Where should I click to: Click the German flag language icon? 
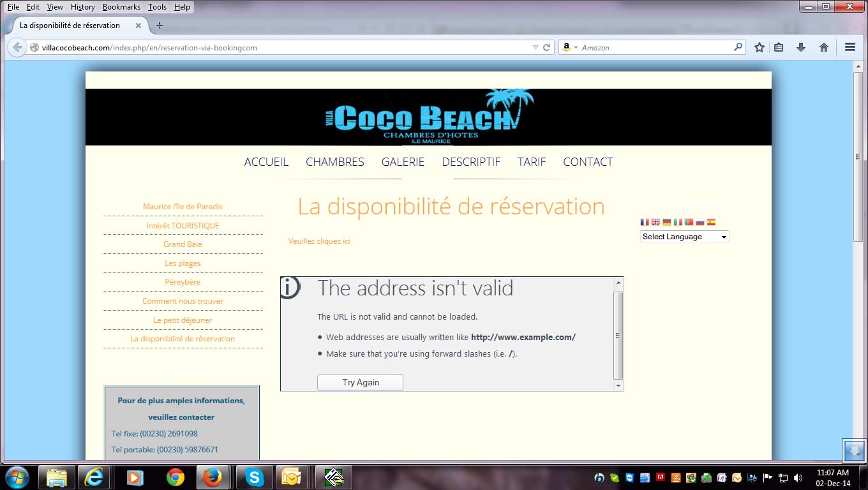point(666,222)
